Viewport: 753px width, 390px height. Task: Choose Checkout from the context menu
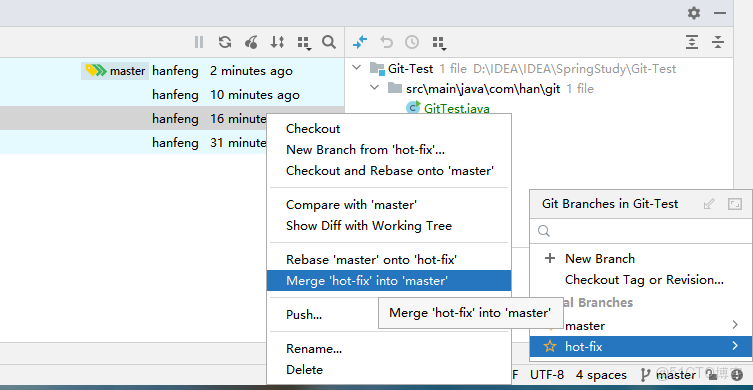pos(389,129)
